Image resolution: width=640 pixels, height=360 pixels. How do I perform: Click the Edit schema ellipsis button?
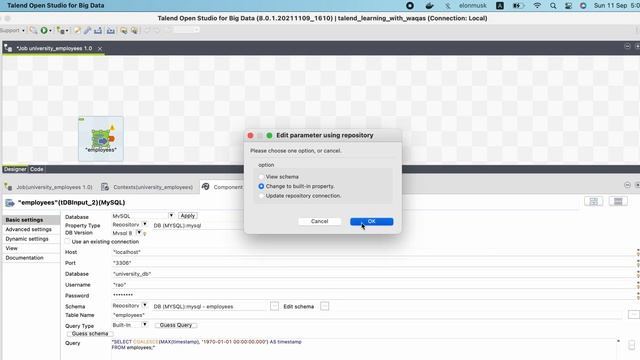(x=324, y=306)
